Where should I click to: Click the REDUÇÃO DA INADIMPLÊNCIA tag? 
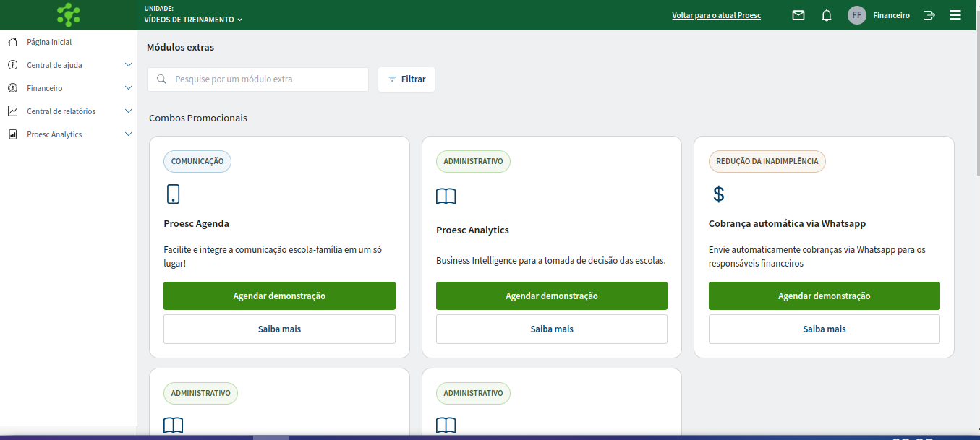[767, 161]
